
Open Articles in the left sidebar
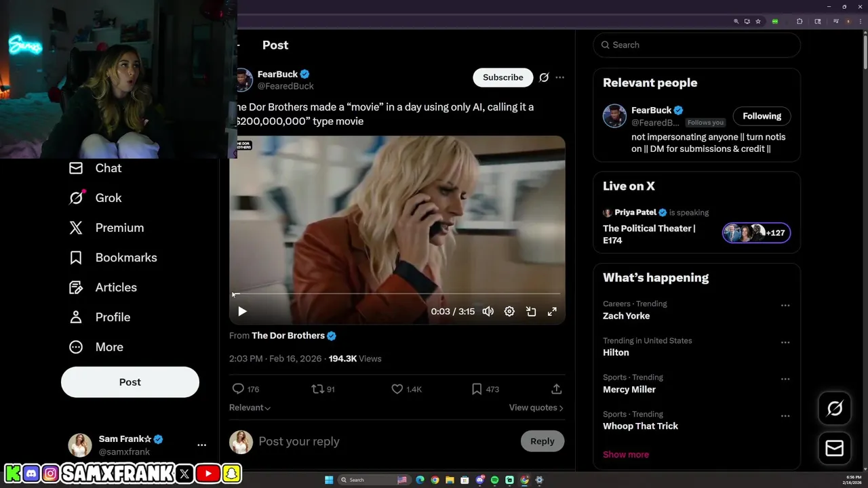click(102, 287)
